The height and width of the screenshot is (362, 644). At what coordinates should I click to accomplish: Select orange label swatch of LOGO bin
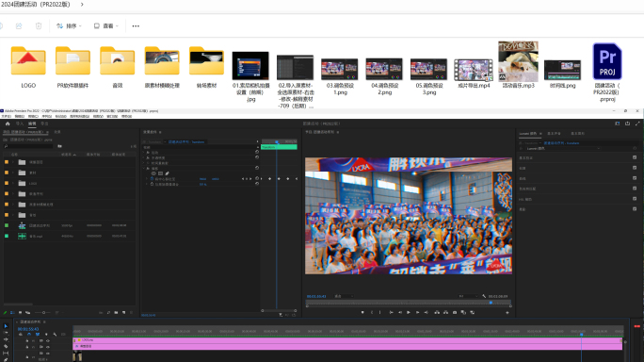coord(7,184)
